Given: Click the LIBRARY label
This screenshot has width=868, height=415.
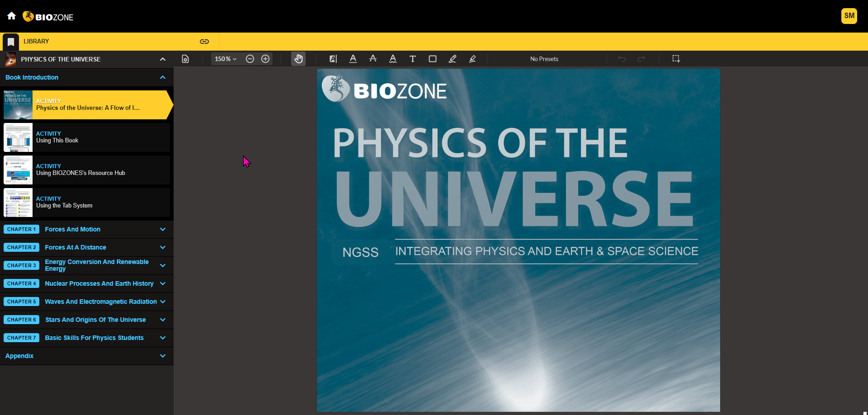Looking at the screenshot, I should tap(36, 41).
